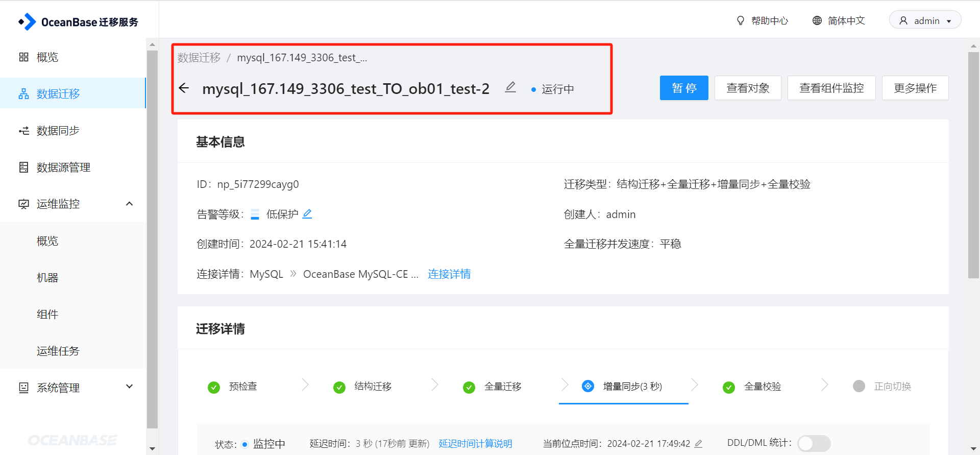Edit the 告警等级 with pencil icon
Screen dimensions: 980x455
(x=307, y=214)
